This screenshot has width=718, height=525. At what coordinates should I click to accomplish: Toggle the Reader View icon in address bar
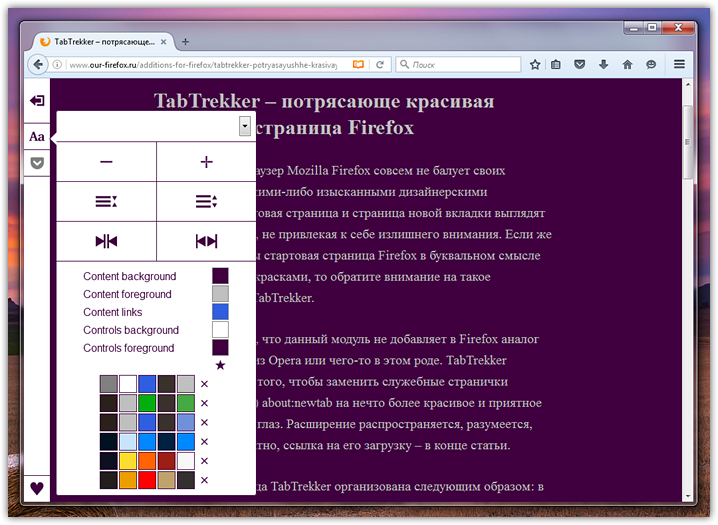(x=358, y=65)
